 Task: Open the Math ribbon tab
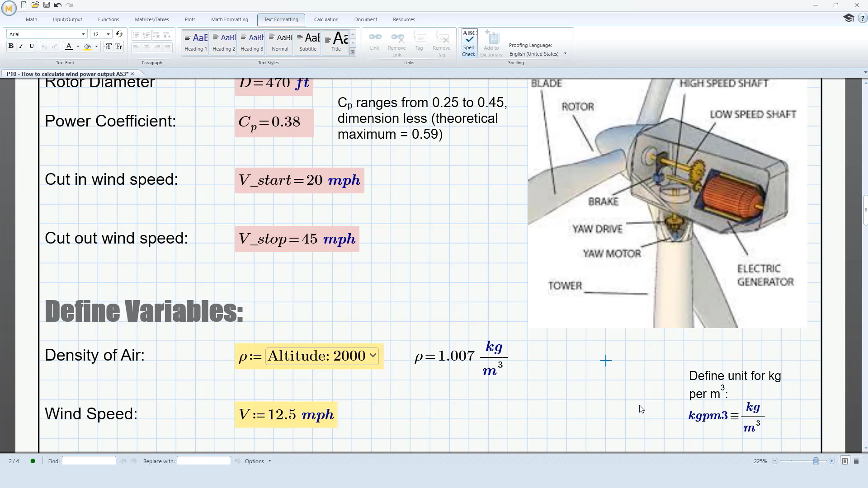[32, 19]
